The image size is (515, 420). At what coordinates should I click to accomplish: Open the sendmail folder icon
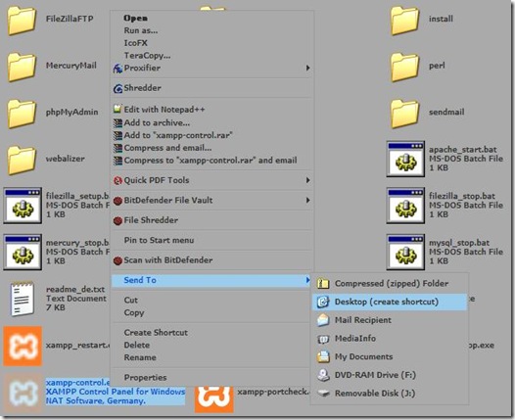coord(404,114)
